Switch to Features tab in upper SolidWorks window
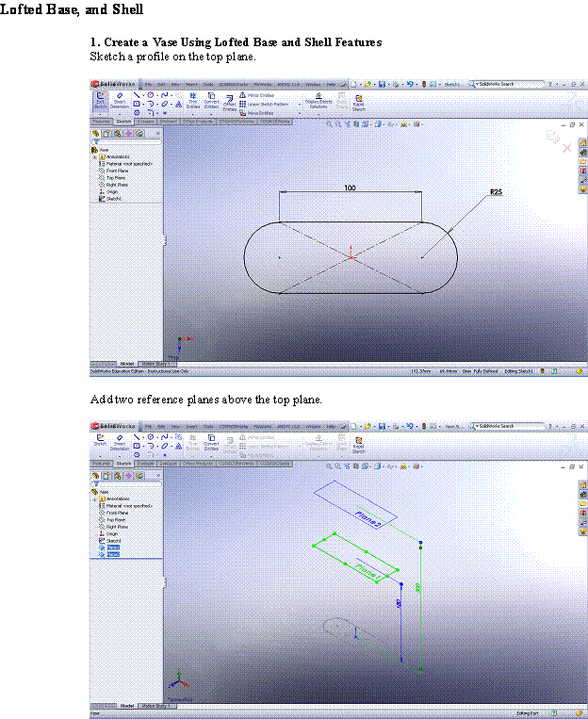 102,122
